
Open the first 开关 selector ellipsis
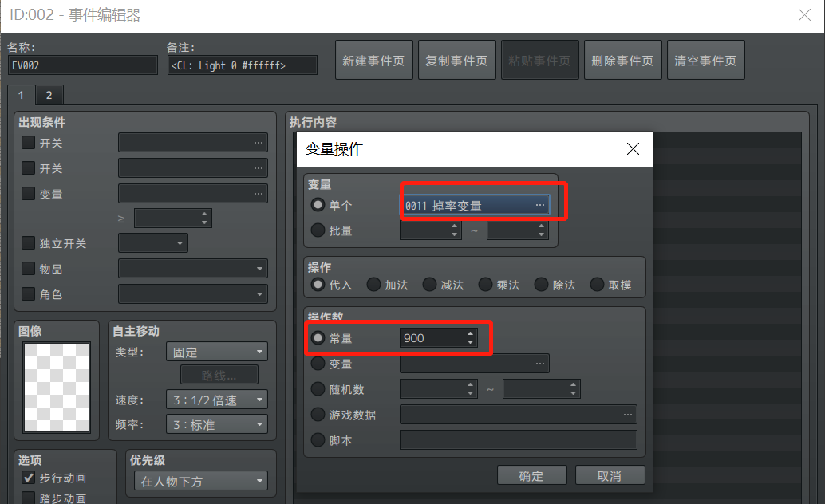258,143
